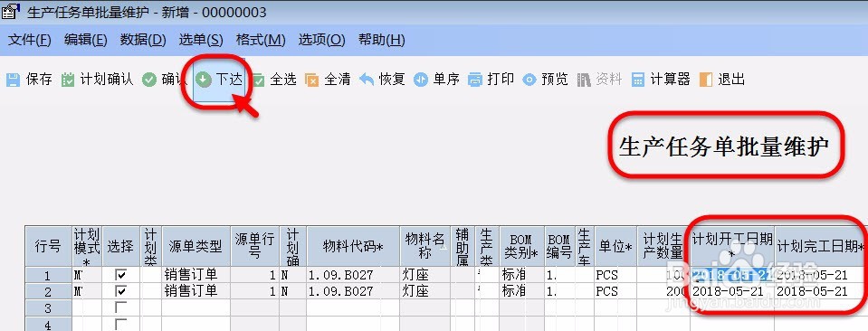Image resolution: width=868 pixels, height=331 pixels.
Task: Click the 行号 column header
Action: (x=49, y=246)
